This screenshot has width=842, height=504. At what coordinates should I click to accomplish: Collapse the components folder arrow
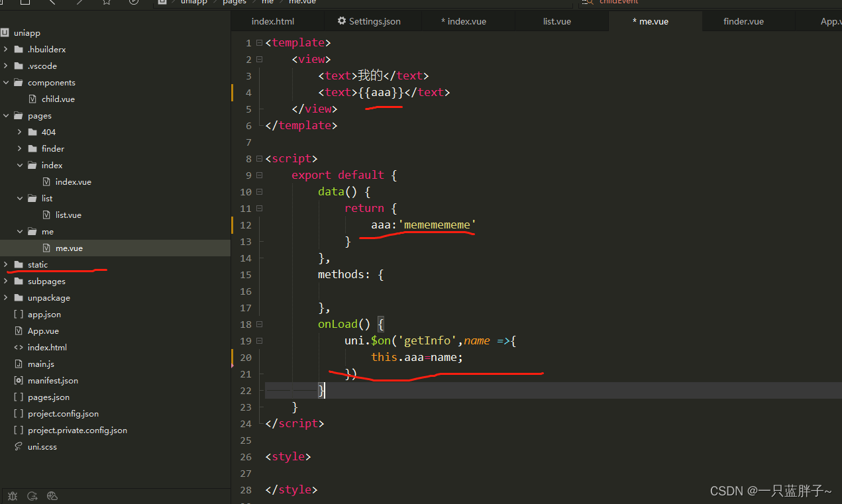(x=5, y=83)
